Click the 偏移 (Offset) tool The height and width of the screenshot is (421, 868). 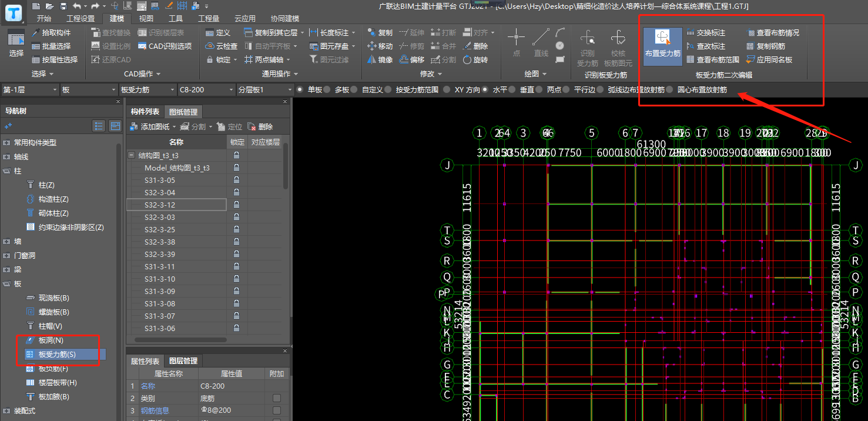pyautogui.click(x=411, y=59)
